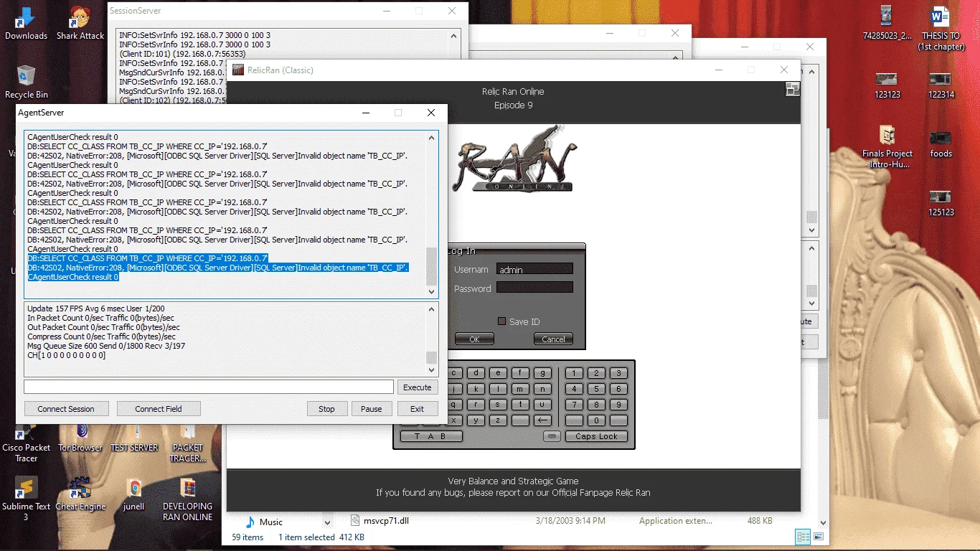Viewport: 980px width, 551px height.
Task: Focus the AgentServer command input box
Action: [209, 387]
